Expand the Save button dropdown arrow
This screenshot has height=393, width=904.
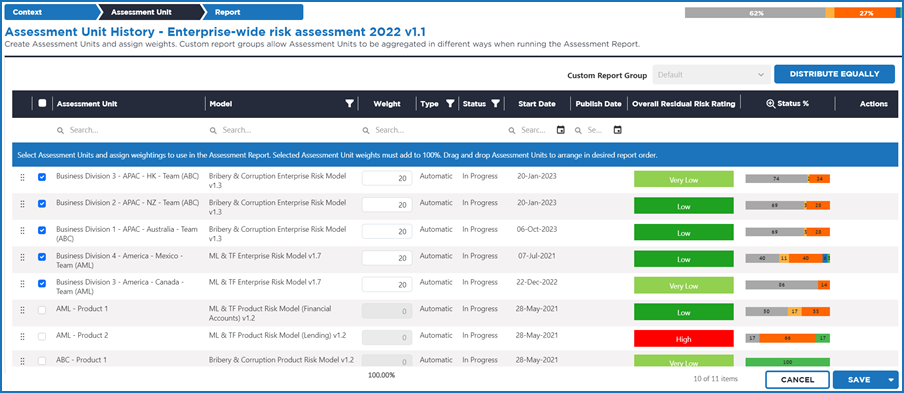pyautogui.click(x=891, y=380)
